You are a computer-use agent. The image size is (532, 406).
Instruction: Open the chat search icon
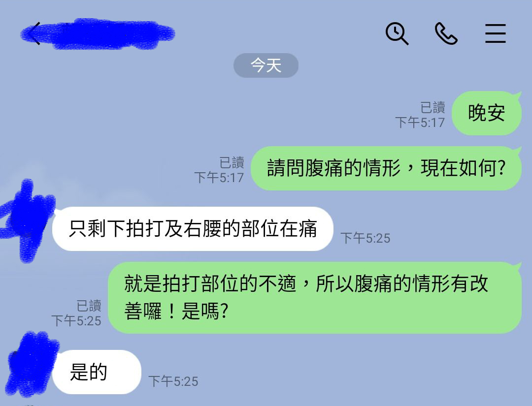tap(397, 33)
